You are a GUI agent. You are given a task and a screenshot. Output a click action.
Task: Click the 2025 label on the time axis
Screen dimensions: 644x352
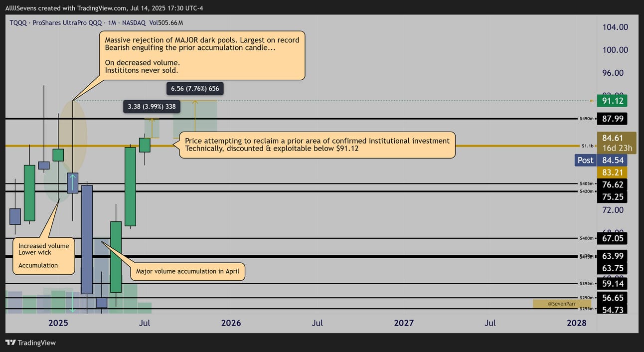tap(58, 323)
